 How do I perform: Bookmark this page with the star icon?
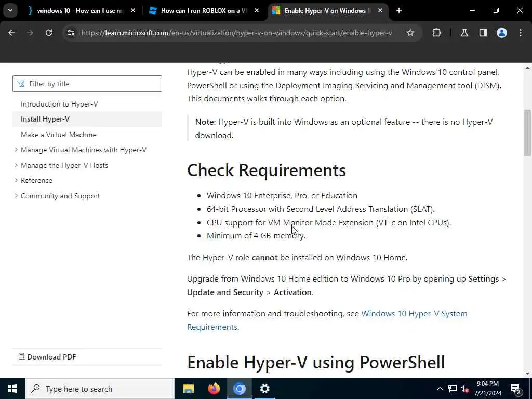(x=410, y=33)
